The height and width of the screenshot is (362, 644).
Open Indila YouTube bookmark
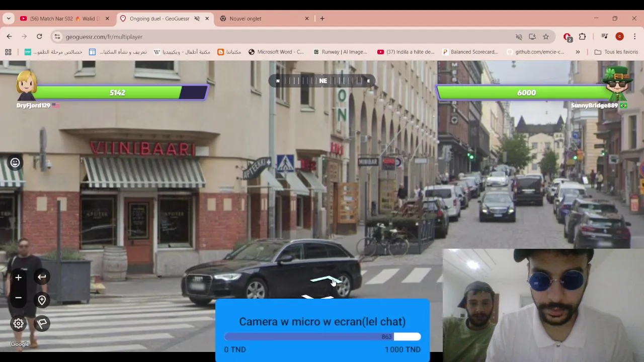click(406, 52)
